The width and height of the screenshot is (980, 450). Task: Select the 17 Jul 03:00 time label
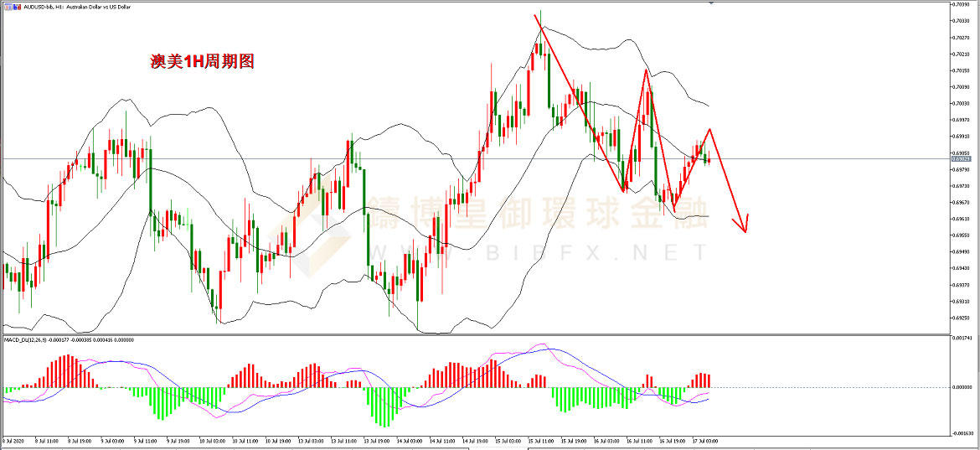[x=704, y=440]
